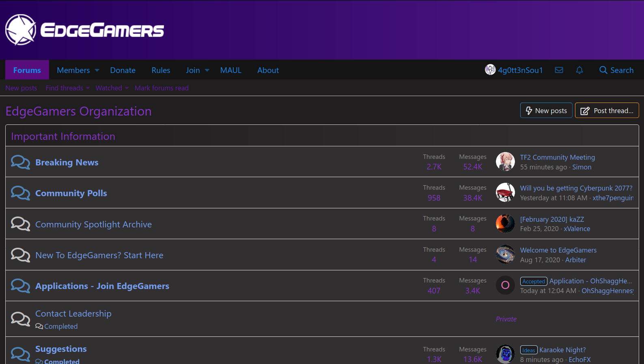644x364 pixels.
Task: Open xValence's avatar in Spotlight Archive row
Action: pyautogui.click(x=505, y=223)
